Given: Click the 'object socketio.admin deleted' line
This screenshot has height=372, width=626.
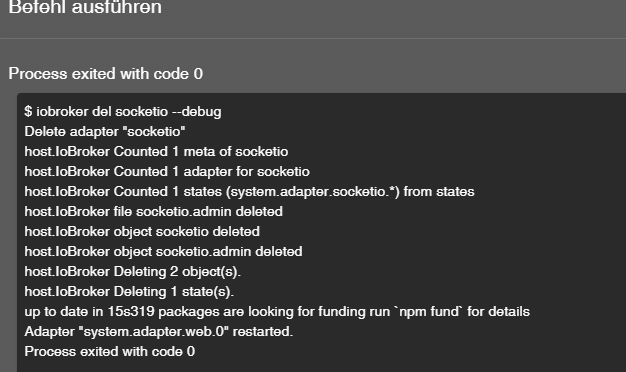Looking at the screenshot, I should click(163, 251).
